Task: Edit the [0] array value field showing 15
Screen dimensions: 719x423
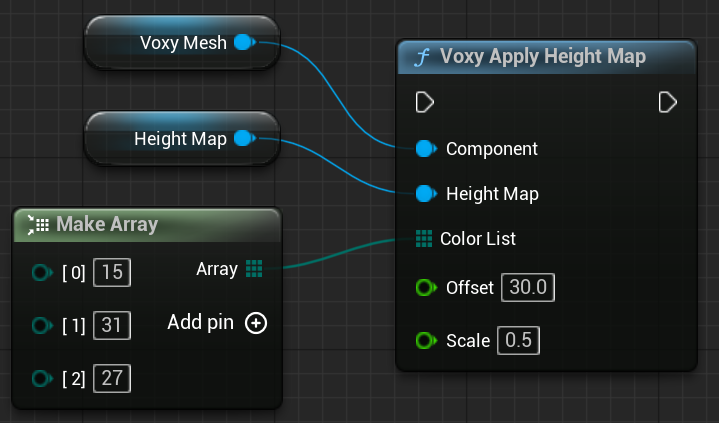Action: click(112, 272)
